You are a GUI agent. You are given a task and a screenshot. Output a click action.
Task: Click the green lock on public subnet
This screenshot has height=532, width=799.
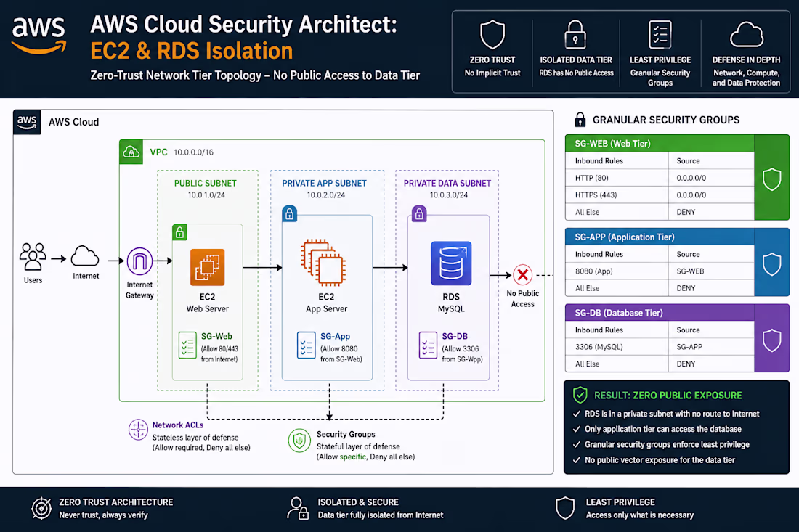(179, 232)
